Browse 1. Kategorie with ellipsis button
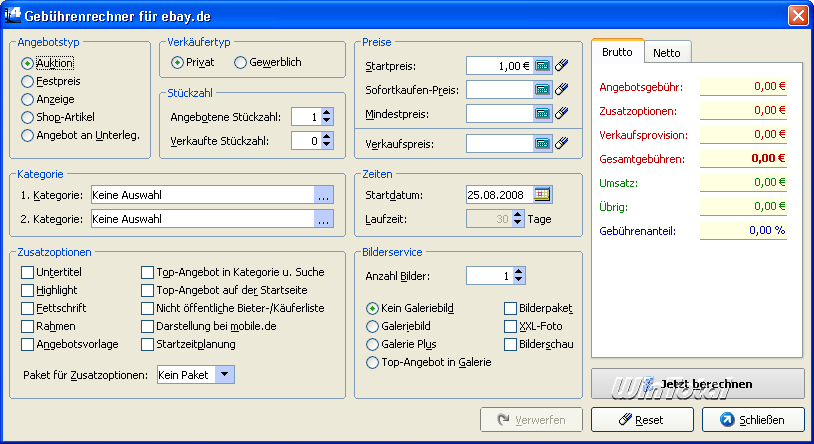This screenshot has width=814, height=444. coord(323,195)
